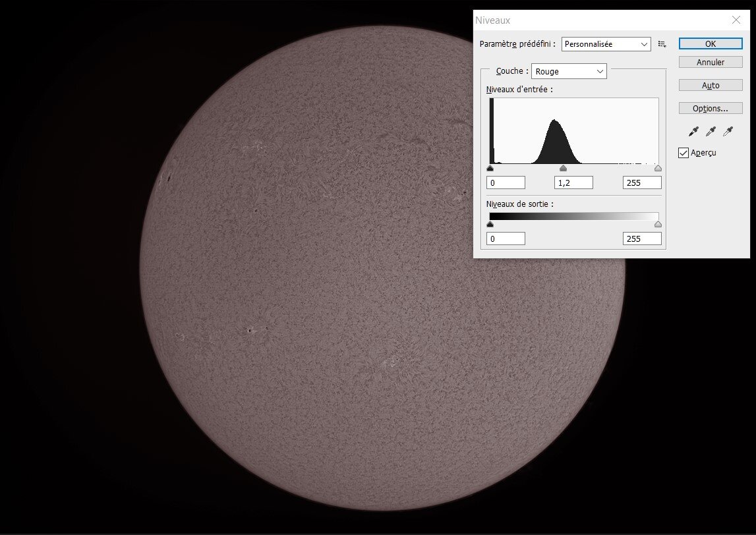Screen dimensions: 756x535
Task: Confirm with the OK button
Action: click(711, 44)
